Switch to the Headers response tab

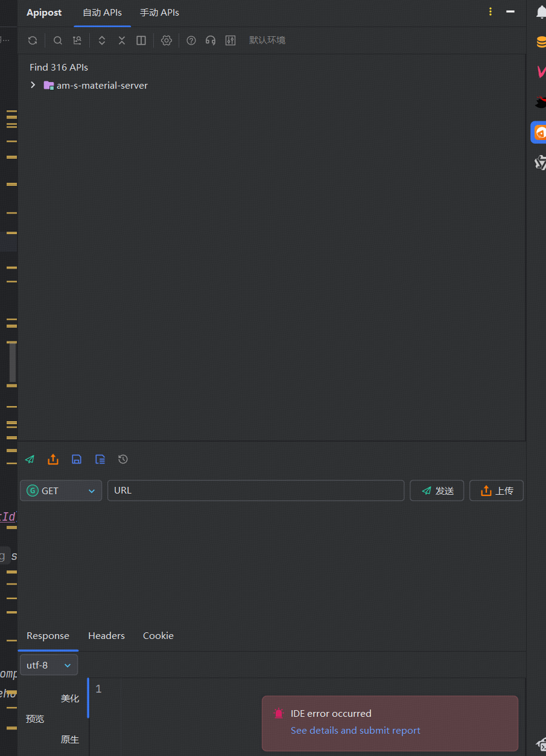(106, 635)
